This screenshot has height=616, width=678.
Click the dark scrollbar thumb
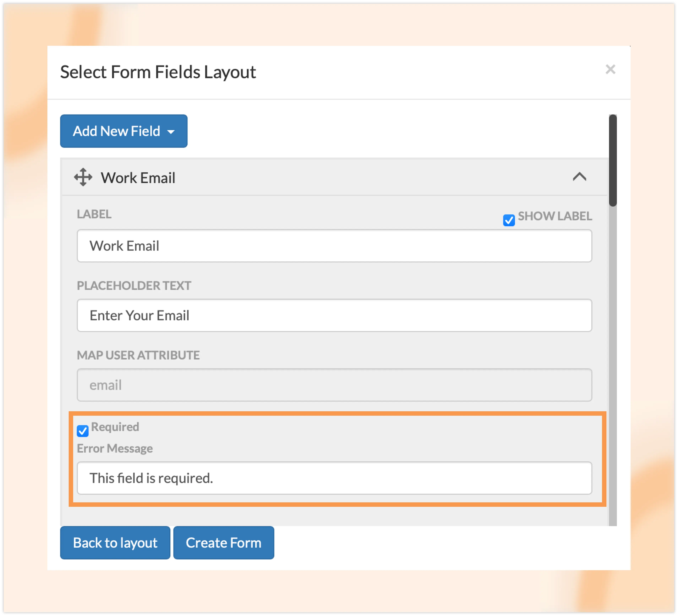point(613,160)
